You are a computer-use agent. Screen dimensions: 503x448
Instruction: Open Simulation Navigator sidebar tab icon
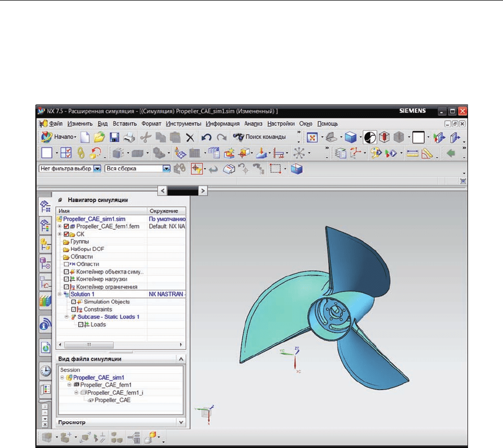click(45, 206)
